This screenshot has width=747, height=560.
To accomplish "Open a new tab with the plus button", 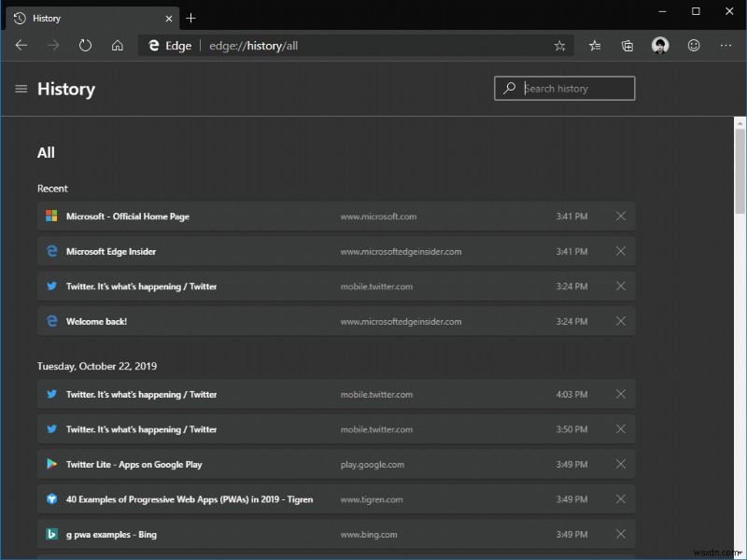I will click(190, 18).
